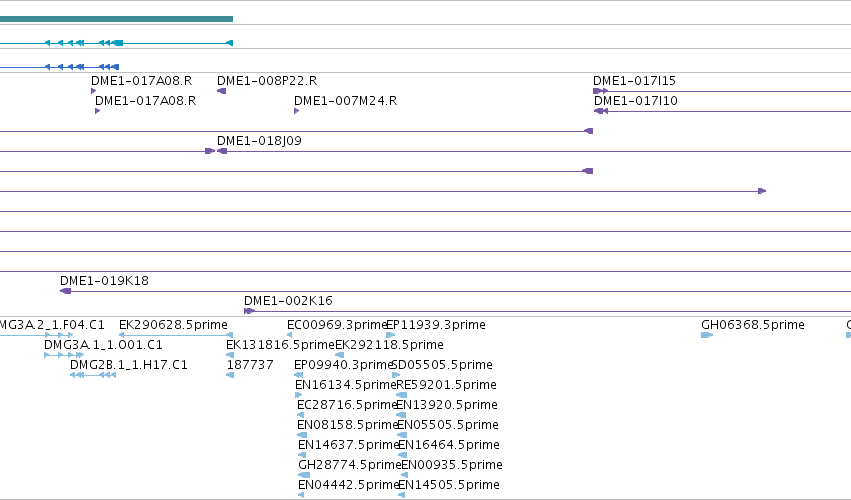851x500 pixels.
Task: Open the DME1-019K18 feature label
Action: pos(104,281)
